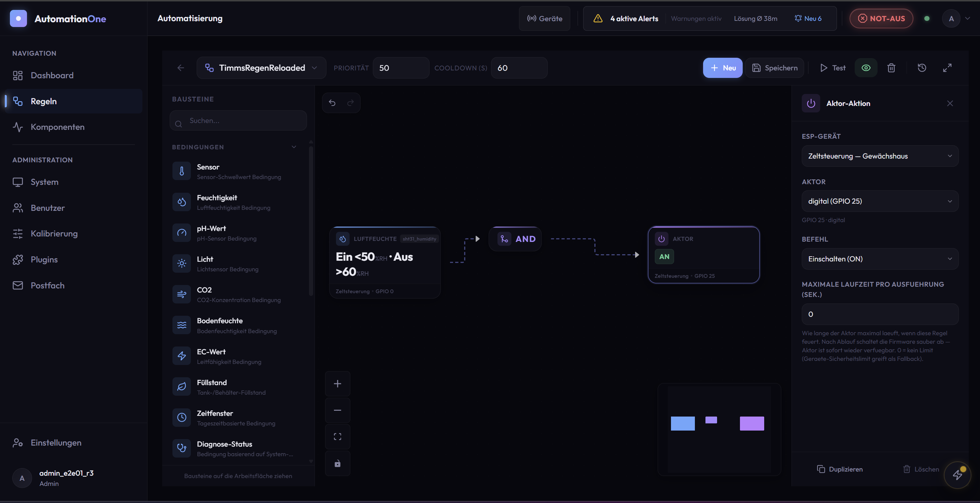
Task: Open the Befehl Einschalten (ON) dropdown
Action: [x=880, y=259]
